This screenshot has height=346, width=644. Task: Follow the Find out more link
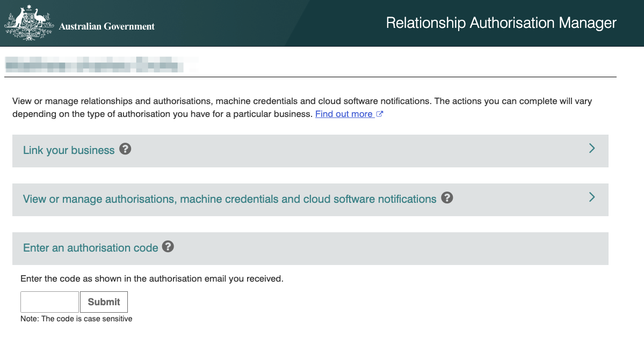point(344,114)
